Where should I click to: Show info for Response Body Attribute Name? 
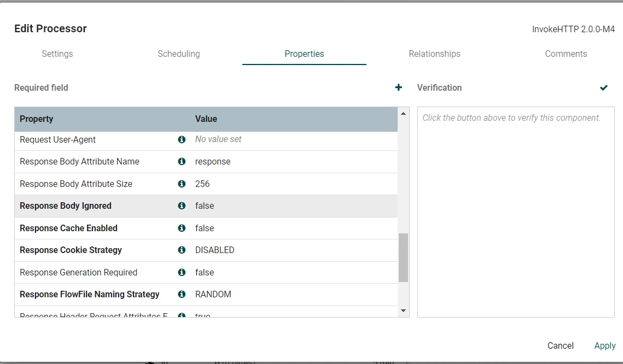(182, 161)
